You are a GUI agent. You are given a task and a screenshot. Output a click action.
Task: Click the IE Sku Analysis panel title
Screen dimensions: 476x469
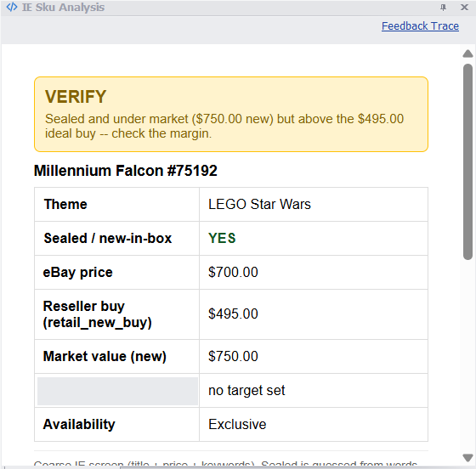click(63, 8)
